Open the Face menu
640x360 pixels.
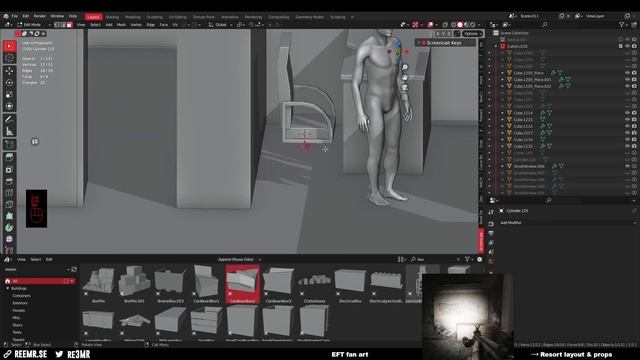point(164,25)
